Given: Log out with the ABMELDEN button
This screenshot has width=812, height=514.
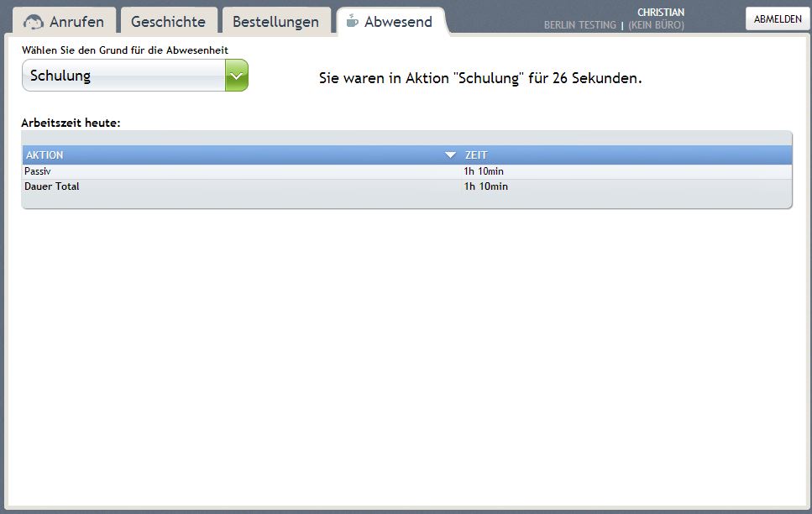Looking at the screenshot, I should [778, 18].
